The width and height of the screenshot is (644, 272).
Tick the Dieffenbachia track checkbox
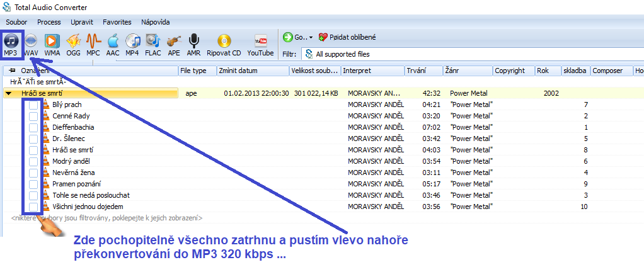pyautogui.click(x=33, y=127)
